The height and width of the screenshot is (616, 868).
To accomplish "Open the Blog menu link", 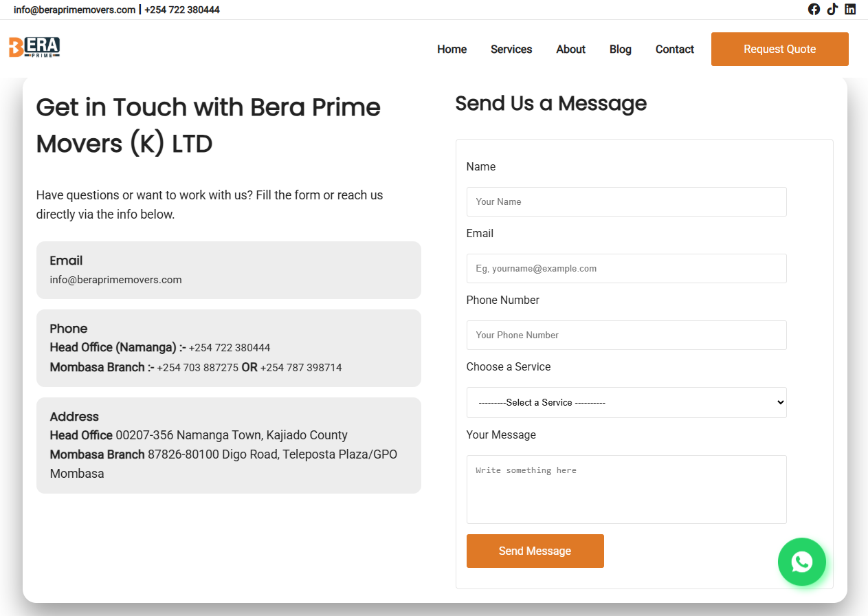I will tap(620, 49).
